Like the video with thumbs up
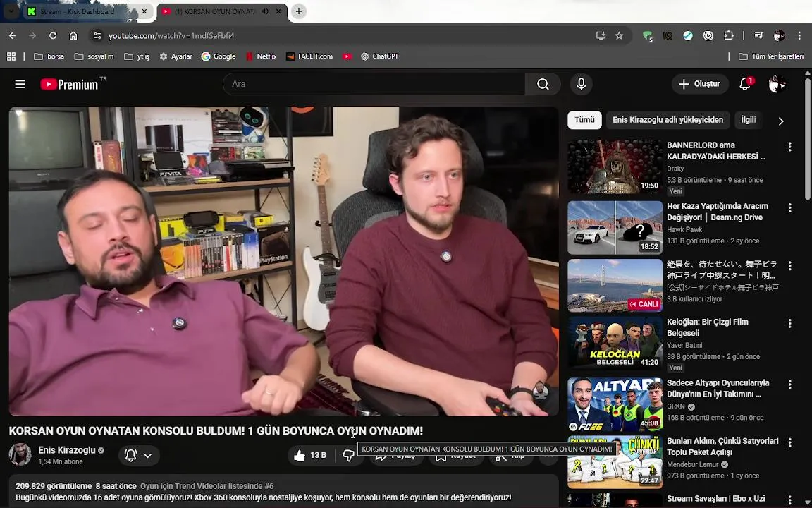Screen dimensions: 812x508 point(311,455)
